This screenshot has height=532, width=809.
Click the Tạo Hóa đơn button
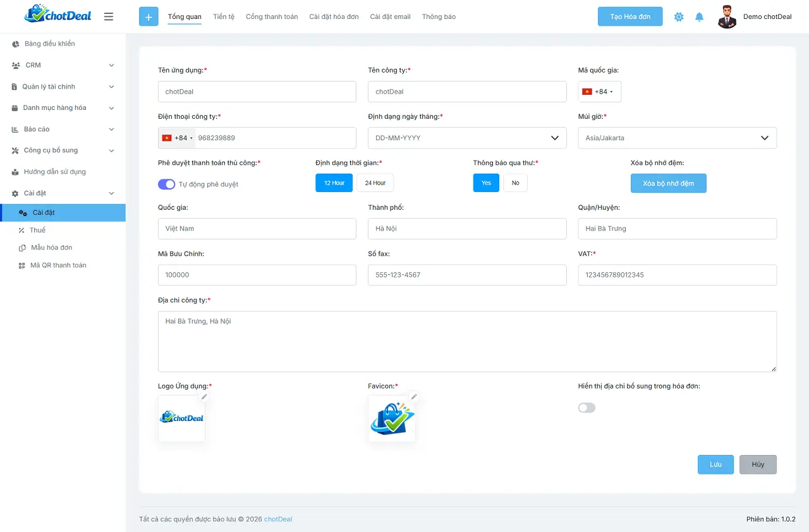click(630, 16)
